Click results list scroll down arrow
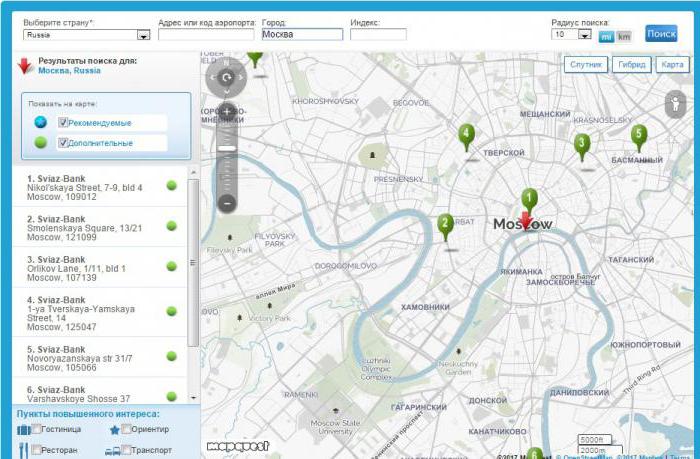Screen dimensions: 700x459 coord(193,397)
